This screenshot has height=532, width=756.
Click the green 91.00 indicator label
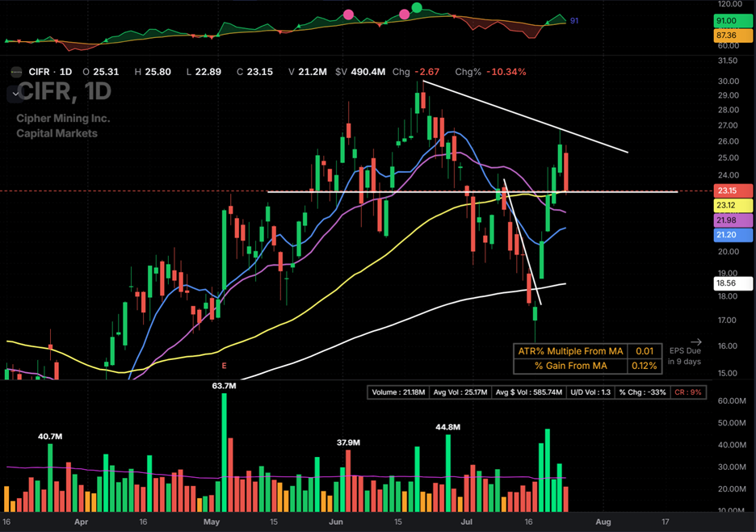733,21
